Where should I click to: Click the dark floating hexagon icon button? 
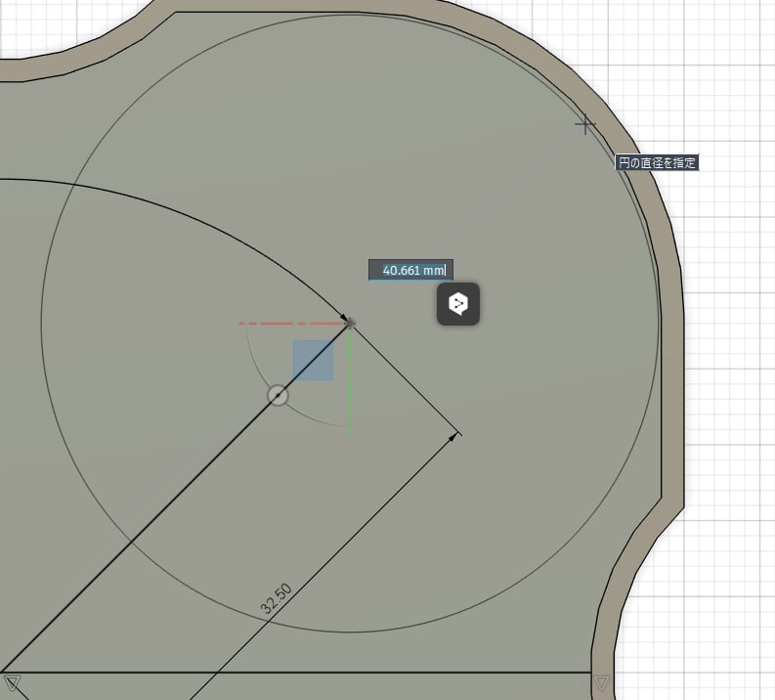coord(457,305)
